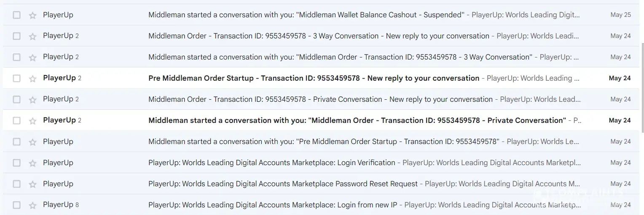Image resolution: width=644 pixels, height=215 pixels.
Task: Star the 'Middleman started' 3 Way Conversation email
Action: tap(32, 57)
